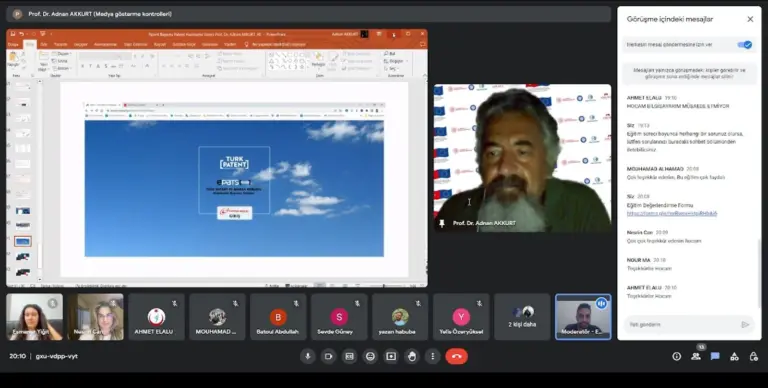Click meeting code gxu-vdpp-vyt
Screen dimensions: 768x388
click(x=57, y=356)
